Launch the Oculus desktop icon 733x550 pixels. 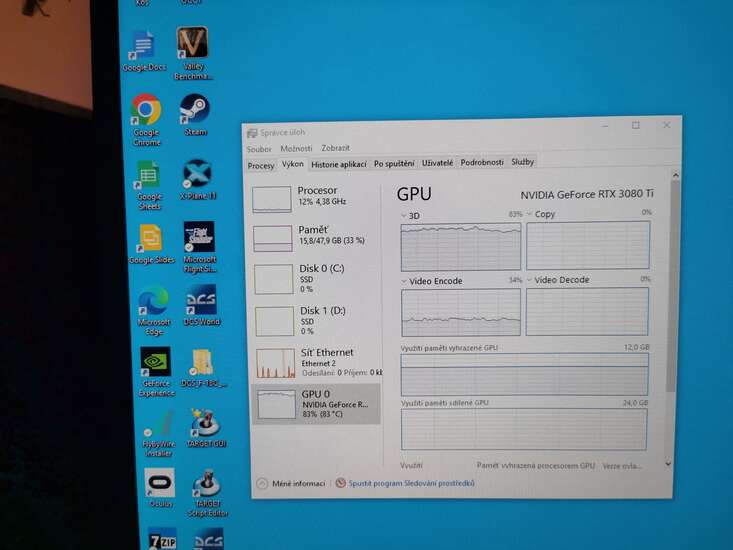160,488
